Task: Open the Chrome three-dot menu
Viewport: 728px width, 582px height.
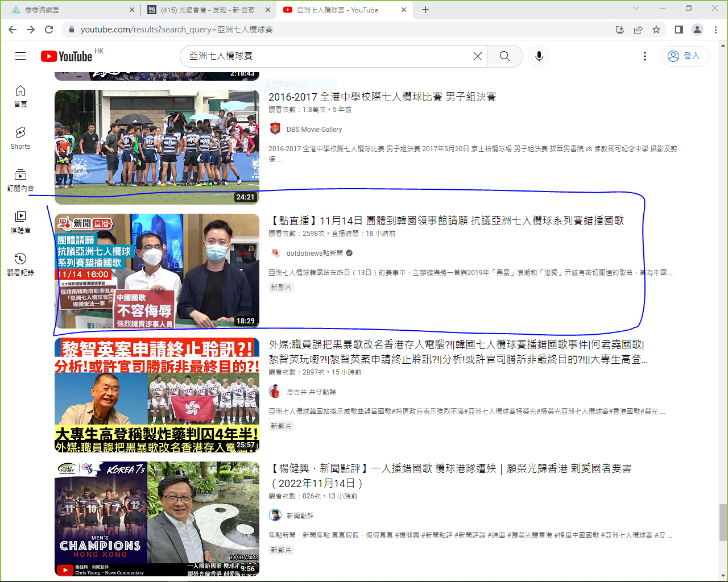Action: click(715, 30)
